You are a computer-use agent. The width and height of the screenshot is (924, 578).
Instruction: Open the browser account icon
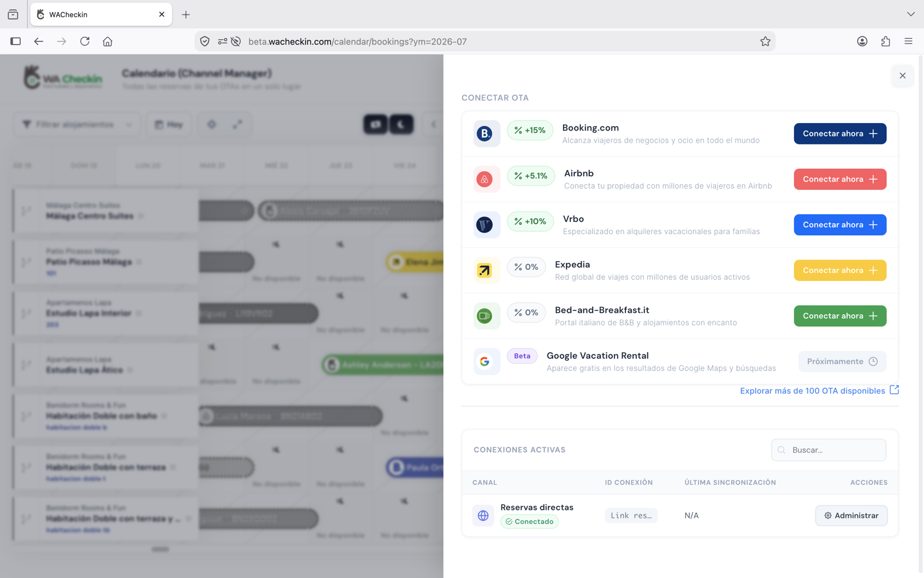click(x=862, y=42)
